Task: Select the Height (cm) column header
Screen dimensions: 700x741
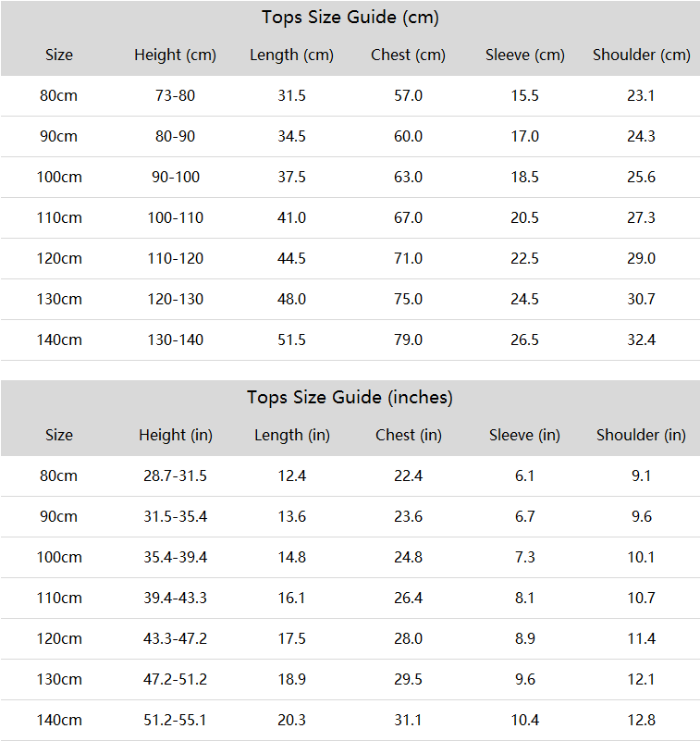Action: (x=176, y=56)
